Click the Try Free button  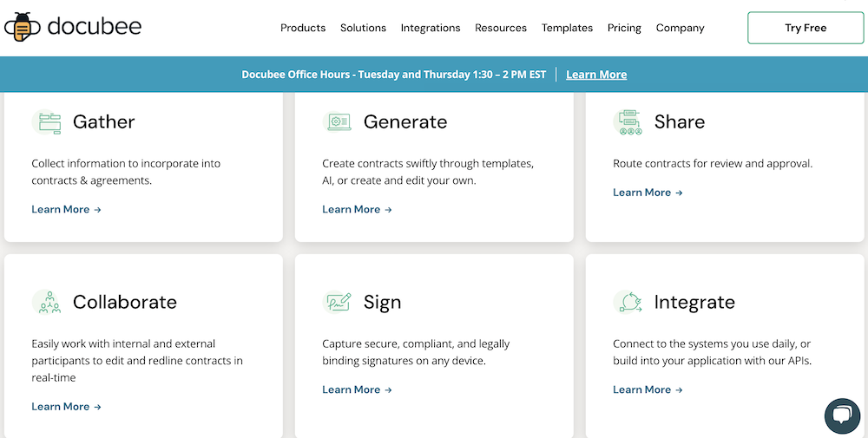click(x=806, y=28)
